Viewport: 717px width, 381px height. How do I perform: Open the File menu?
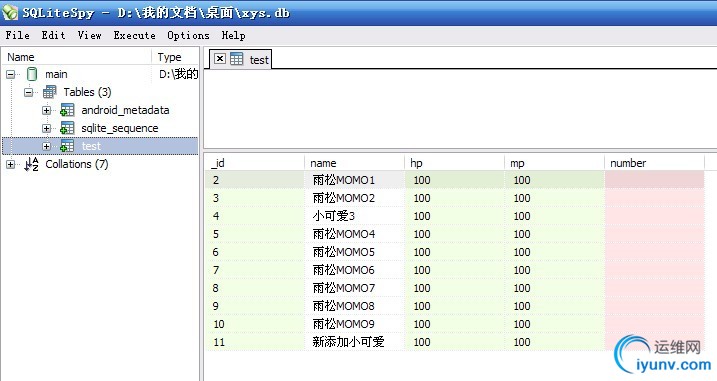17,35
